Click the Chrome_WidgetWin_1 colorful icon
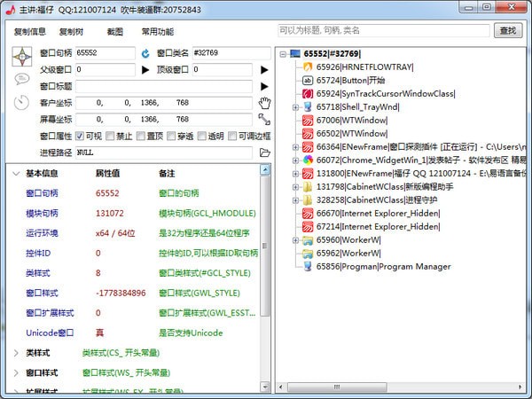This screenshot has width=532, height=399. pos(308,160)
